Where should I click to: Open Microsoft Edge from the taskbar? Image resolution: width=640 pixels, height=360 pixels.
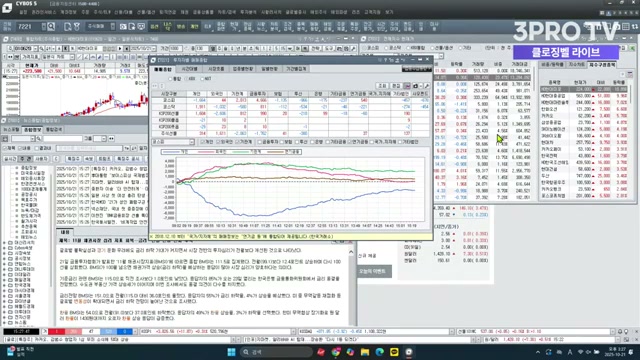(380, 352)
